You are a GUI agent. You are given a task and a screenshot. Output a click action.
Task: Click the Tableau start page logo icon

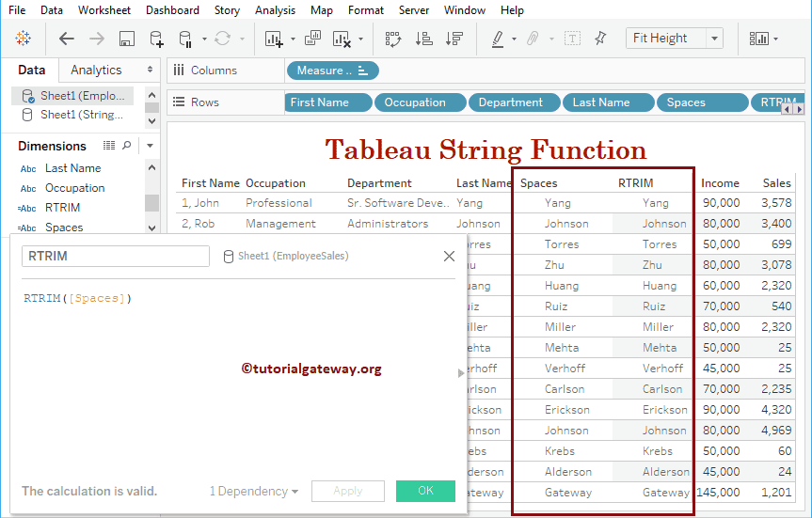(23, 39)
